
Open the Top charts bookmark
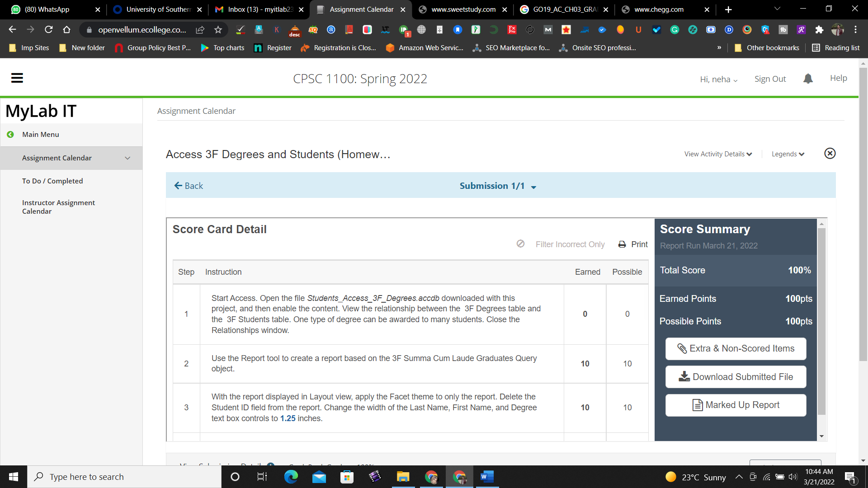pyautogui.click(x=222, y=48)
